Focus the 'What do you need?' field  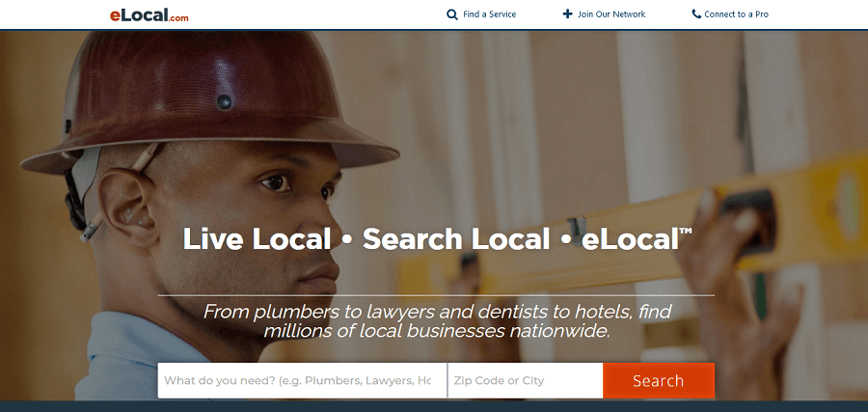point(302,380)
